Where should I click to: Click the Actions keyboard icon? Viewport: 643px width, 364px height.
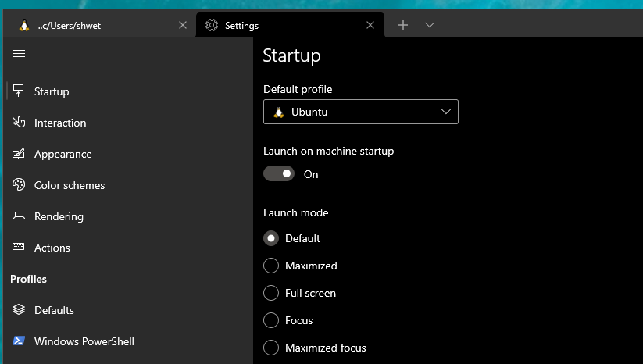[19, 248]
